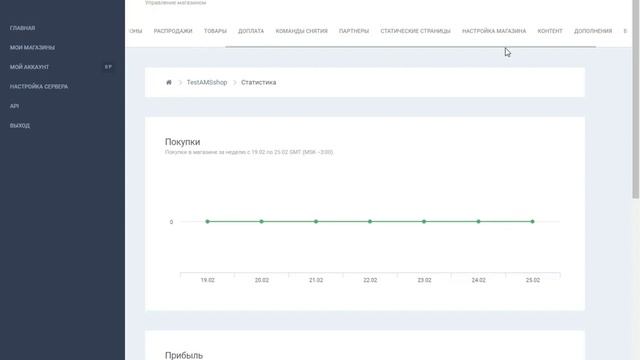This screenshot has height=360, width=640.
Task: Click the 20.02 data point on chart
Action: [262, 222]
